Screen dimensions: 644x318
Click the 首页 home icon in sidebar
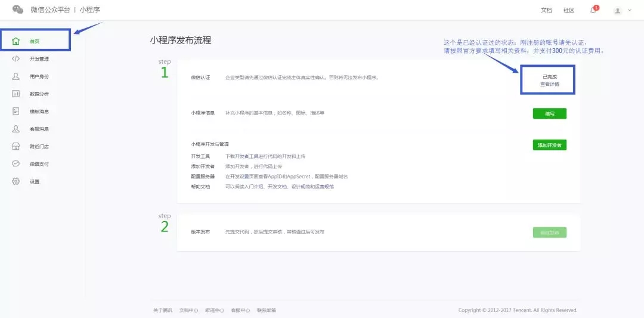(x=16, y=41)
